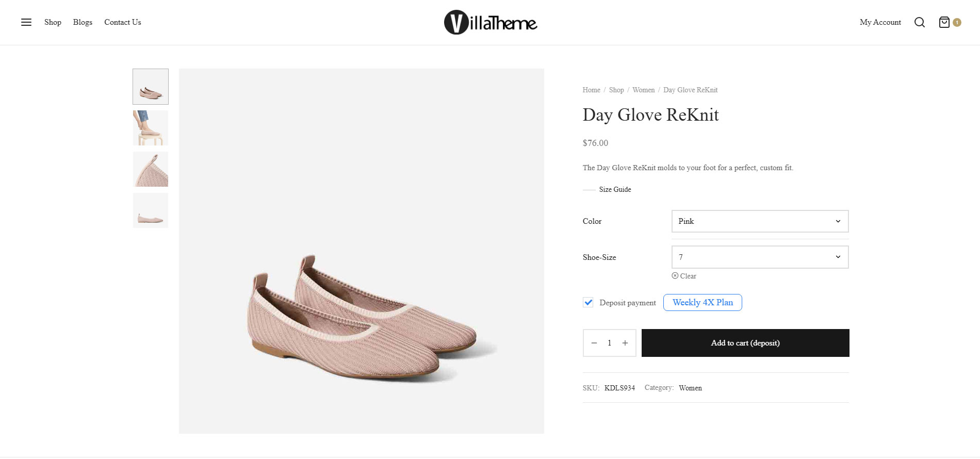The image size is (980, 459).
Task: Select the shoe knit texture thumbnail
Action: (x=151, y=169)
